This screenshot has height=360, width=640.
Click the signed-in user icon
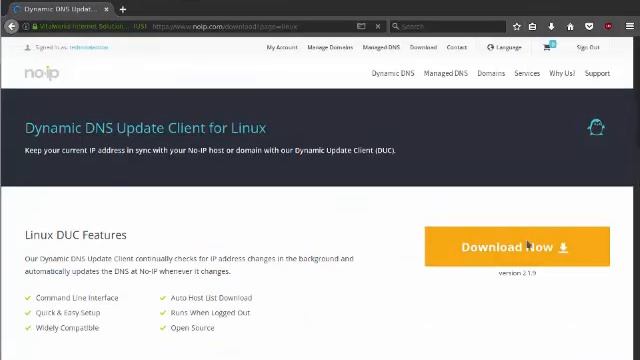coord(28,47)
